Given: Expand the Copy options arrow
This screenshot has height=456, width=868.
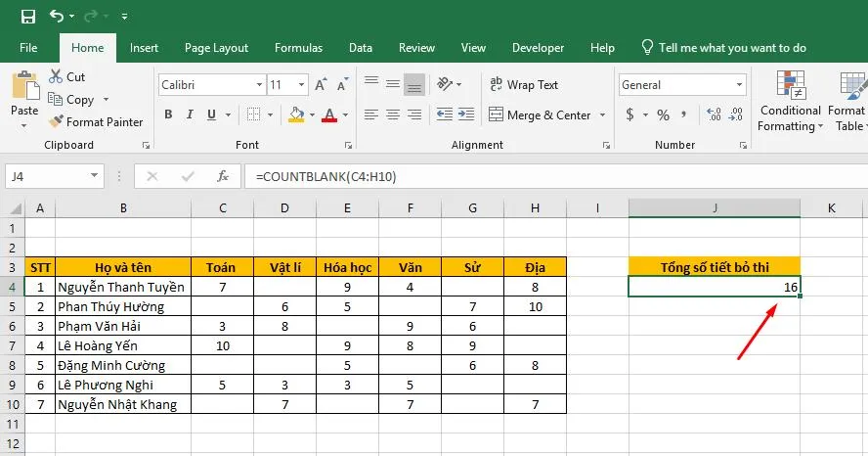Looking at the screenshot, I should [106, 100].
